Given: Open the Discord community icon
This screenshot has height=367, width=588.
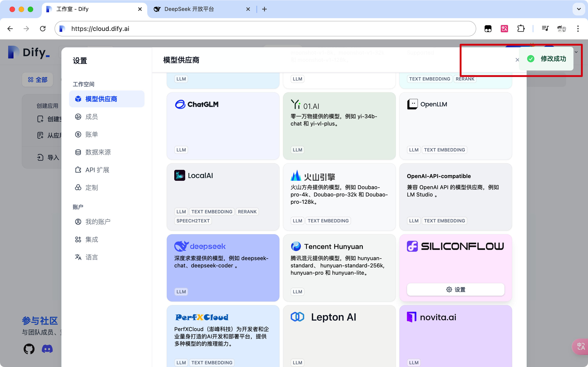Looking at the screenshot, I should point(47,349).
